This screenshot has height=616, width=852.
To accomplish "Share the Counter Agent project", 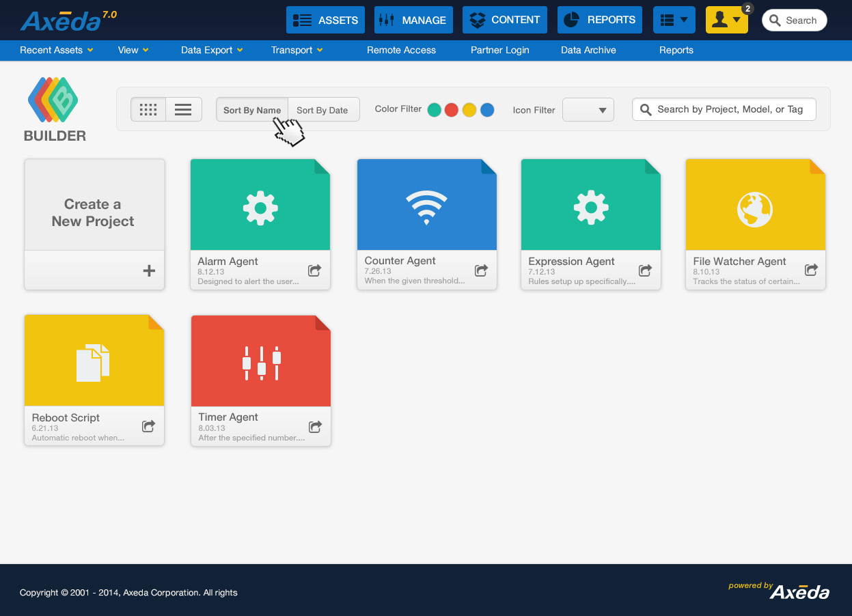I will [x=481, y=270].
